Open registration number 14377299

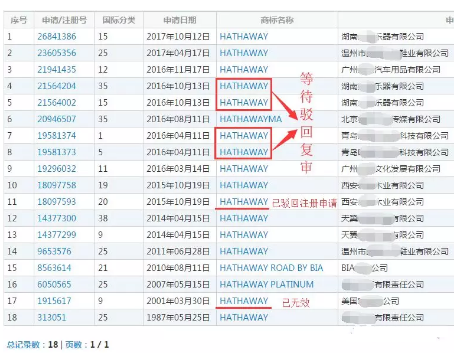click(57, 235)
